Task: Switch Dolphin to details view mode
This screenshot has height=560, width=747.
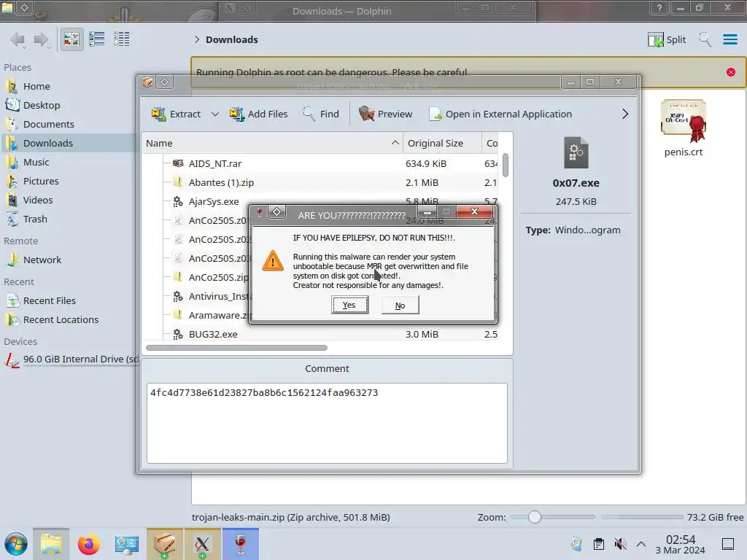Action: (x=122, y=39)
